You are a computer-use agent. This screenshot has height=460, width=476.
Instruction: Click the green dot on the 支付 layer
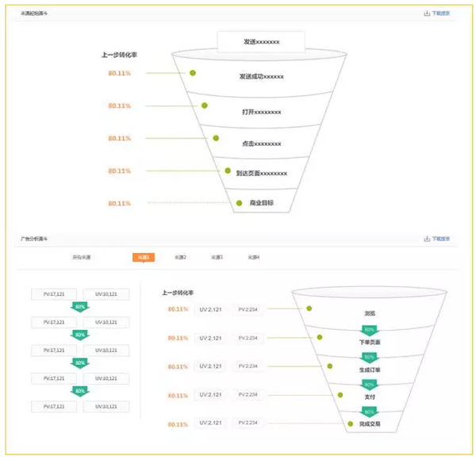point(340,395)
